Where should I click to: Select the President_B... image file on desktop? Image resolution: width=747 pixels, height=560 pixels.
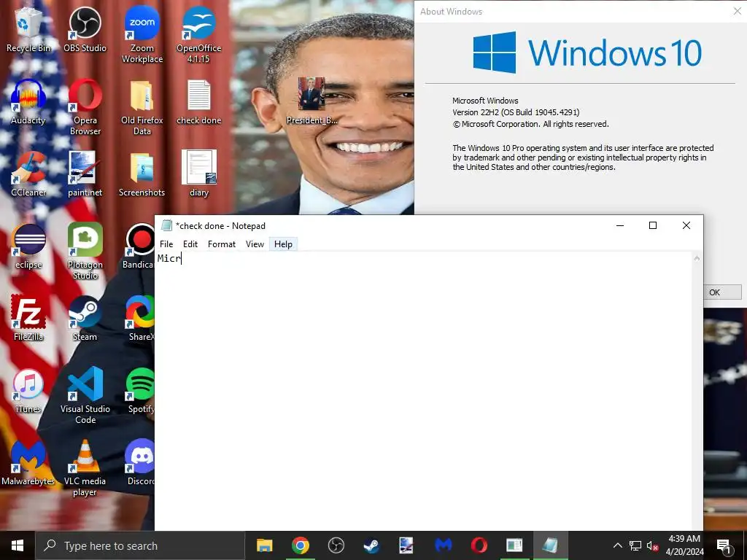311,101
